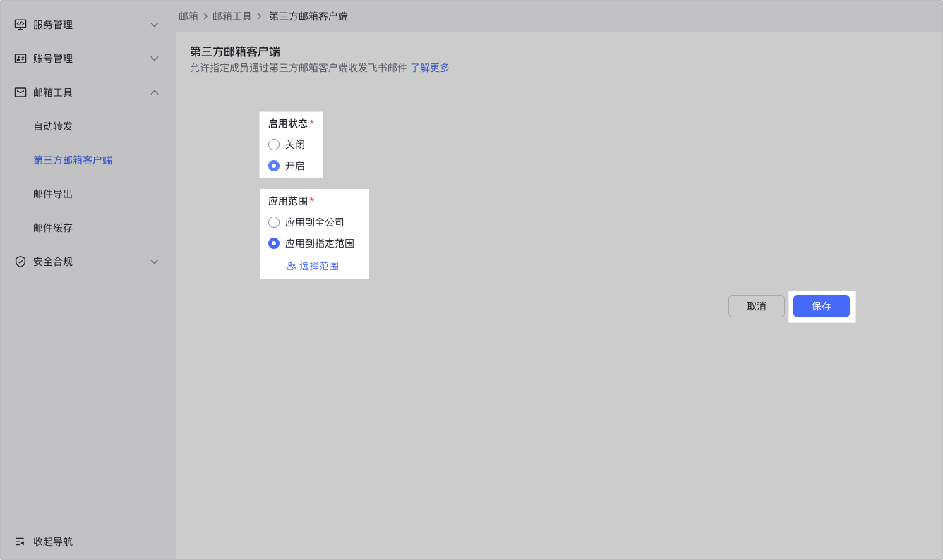Image resolution: width=943 pixels, height=560 pixels.
Task: Open the 了解更多 link
Action: (430, 68)
